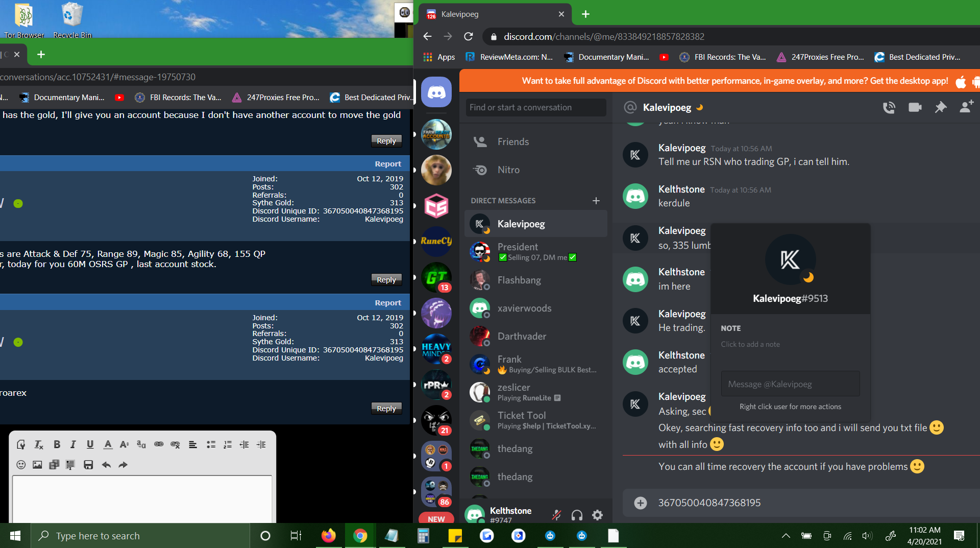Open the Ticket Tool direct message
This screenshot has width=980, height=548.
tap(536, 420)
